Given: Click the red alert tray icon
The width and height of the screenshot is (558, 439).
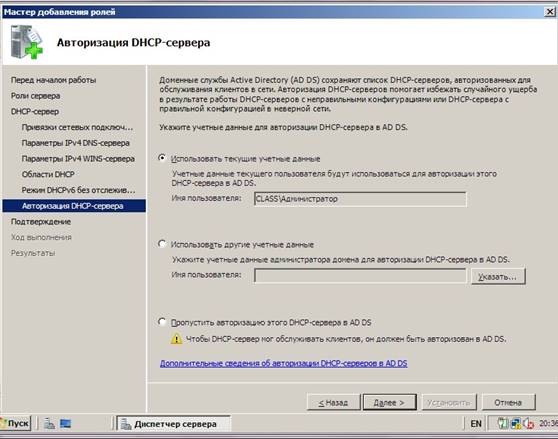Looking at the screenshot, I should click(x=529, y=423).
